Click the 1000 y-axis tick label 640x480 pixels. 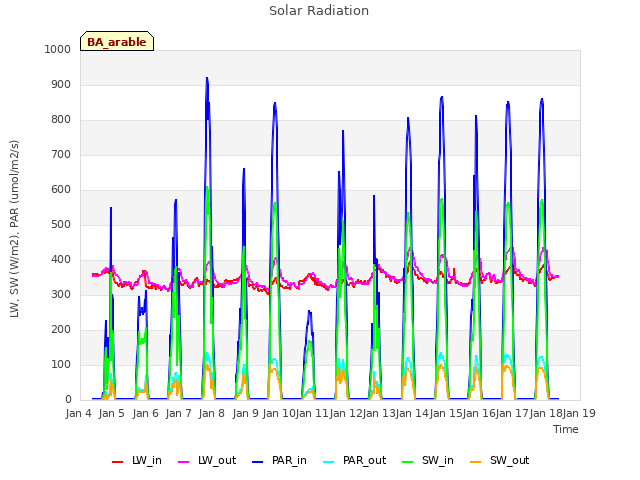click(x=58, y=49)
